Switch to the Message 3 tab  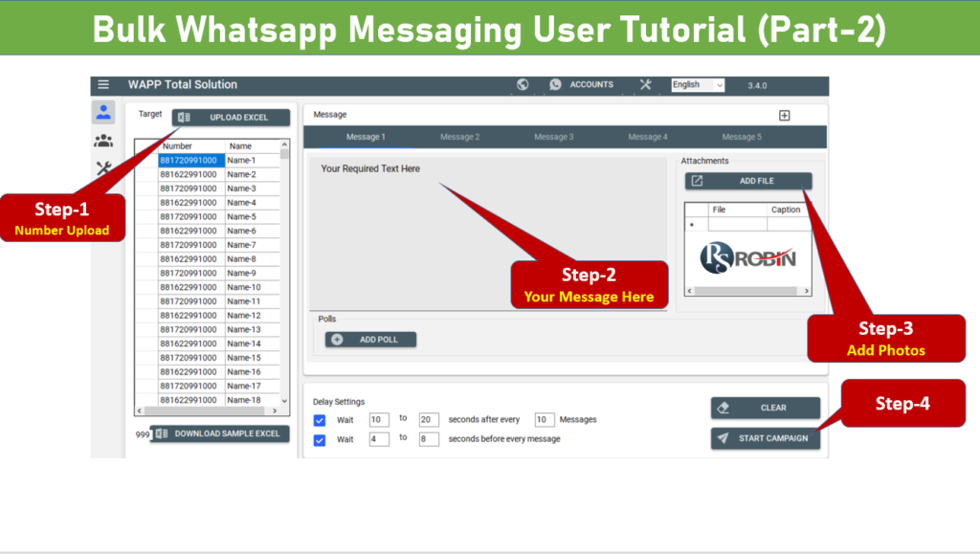tap(554, 137)
